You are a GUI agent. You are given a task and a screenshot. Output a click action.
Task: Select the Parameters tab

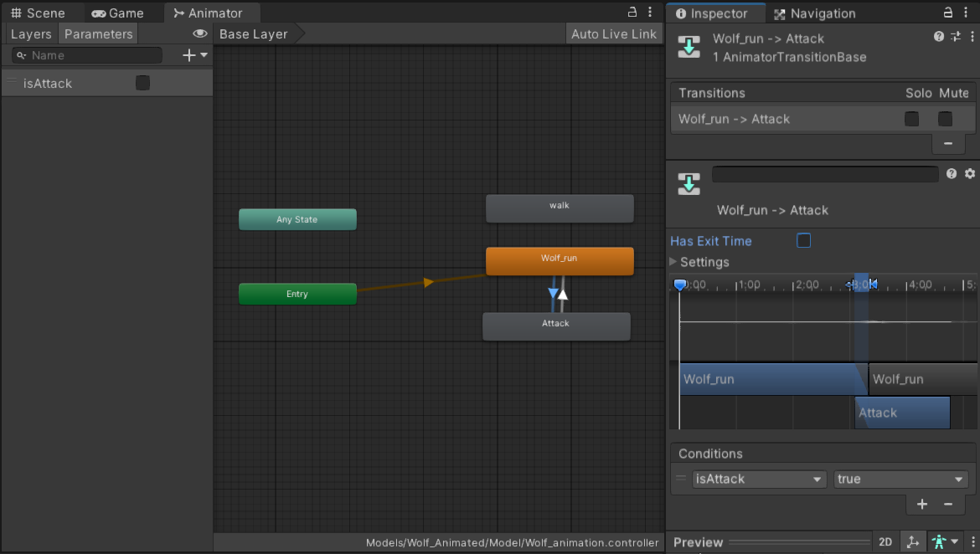point(99,33)
